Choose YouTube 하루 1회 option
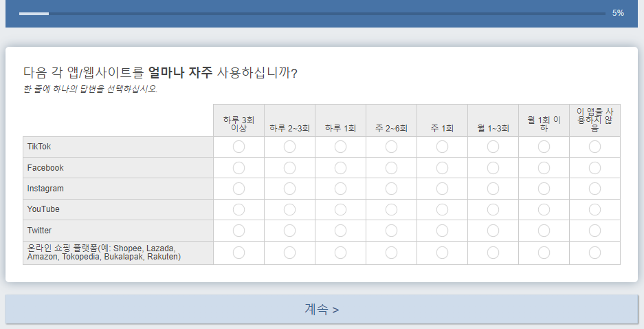This screenshot has width=644, height=329. click(340, 210)
